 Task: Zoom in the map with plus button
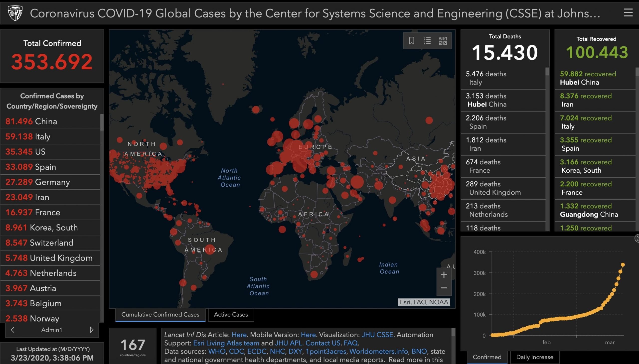[x=444, y=275]
